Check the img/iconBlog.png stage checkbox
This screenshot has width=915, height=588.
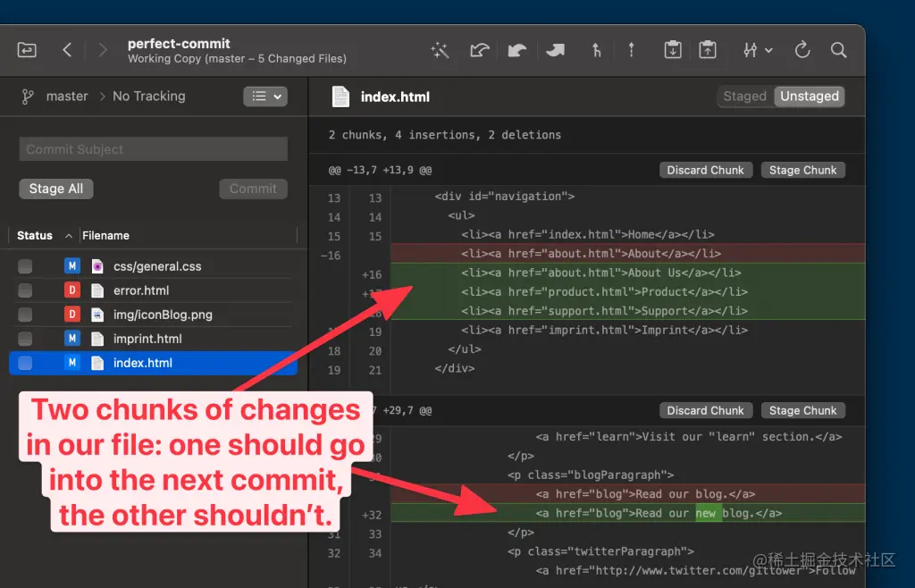(25, 315)
